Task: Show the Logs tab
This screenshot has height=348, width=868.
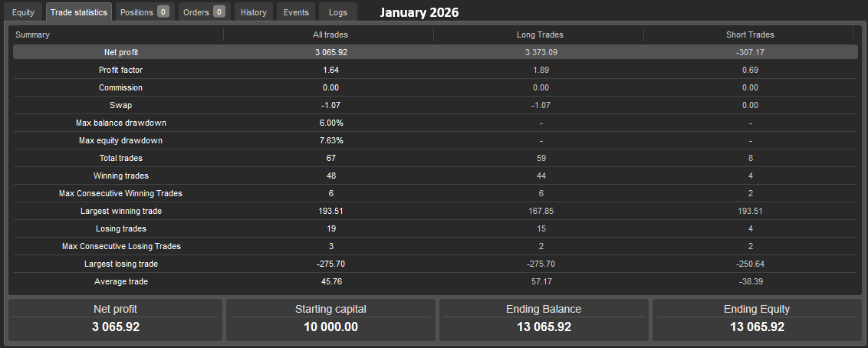Action: pos(337,12)
